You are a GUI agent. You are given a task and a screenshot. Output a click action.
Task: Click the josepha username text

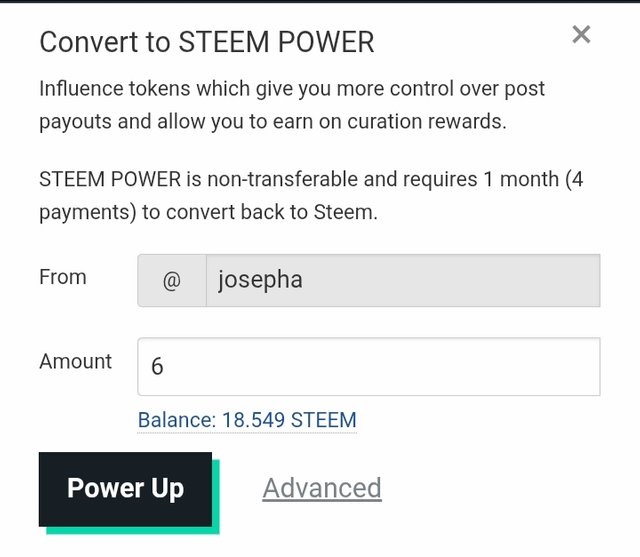click(x=260, y=280)
